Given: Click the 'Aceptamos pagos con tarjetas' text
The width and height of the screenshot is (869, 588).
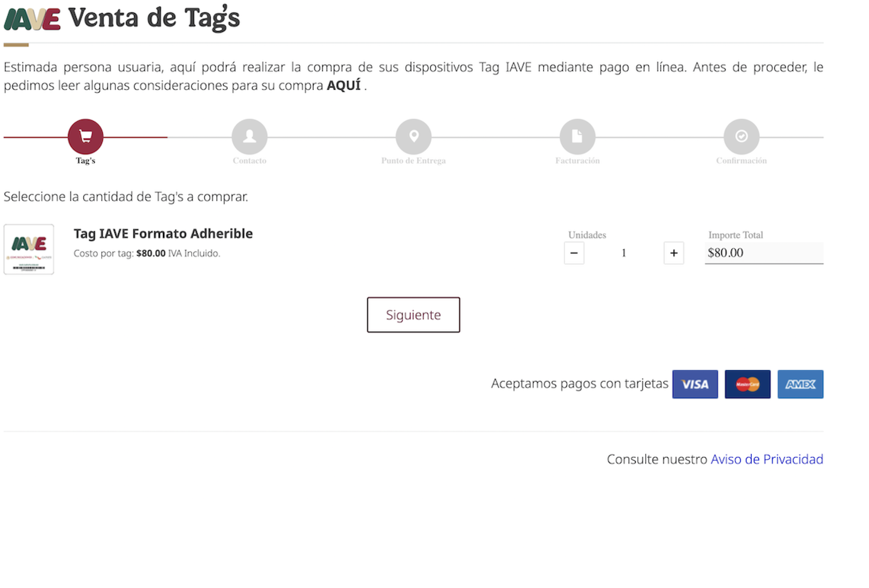Looking at the screenshot, I should [x=579, y=383].
